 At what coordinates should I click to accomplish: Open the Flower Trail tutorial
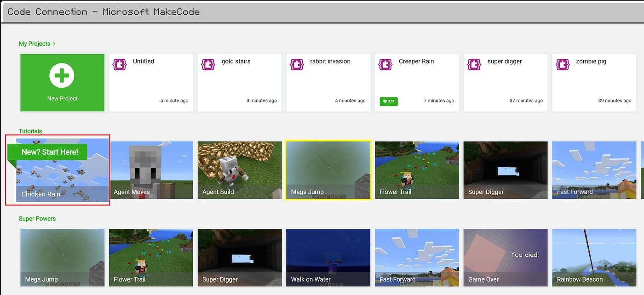click(417, 170)
